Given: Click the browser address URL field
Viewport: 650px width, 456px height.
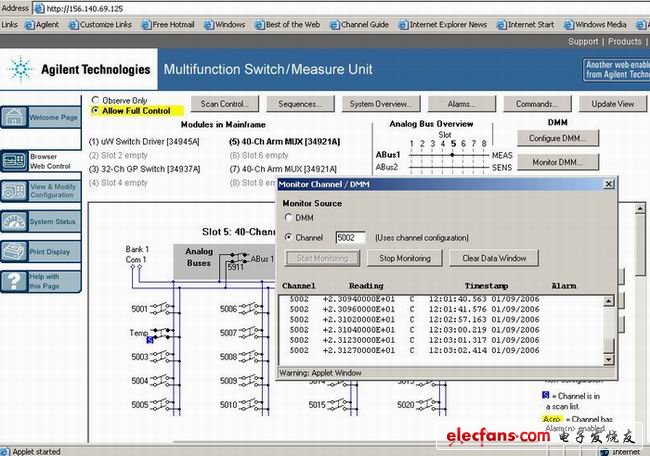Looking at the screenshot, I should click(x=340, y=8).
